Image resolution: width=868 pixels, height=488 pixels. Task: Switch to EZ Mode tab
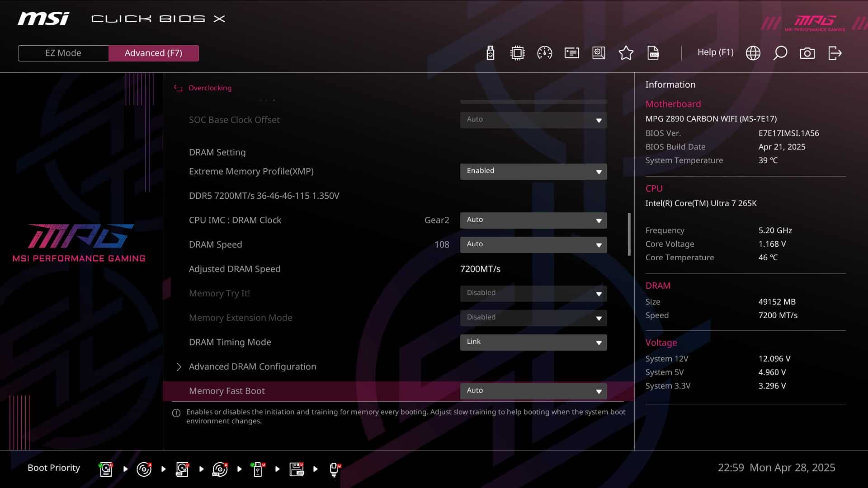point(63,53)
